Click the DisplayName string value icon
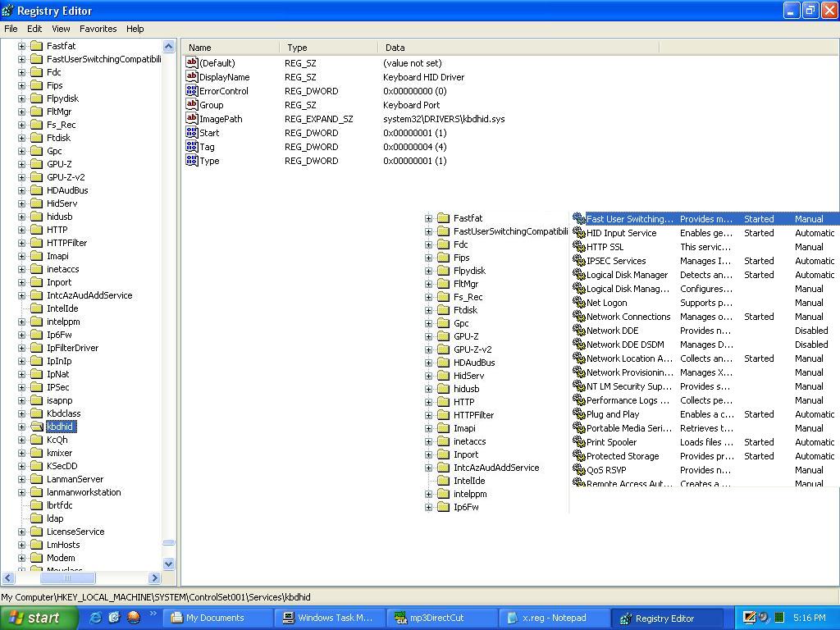The height and width of the screenshot is (630, 840). (192, 77)
